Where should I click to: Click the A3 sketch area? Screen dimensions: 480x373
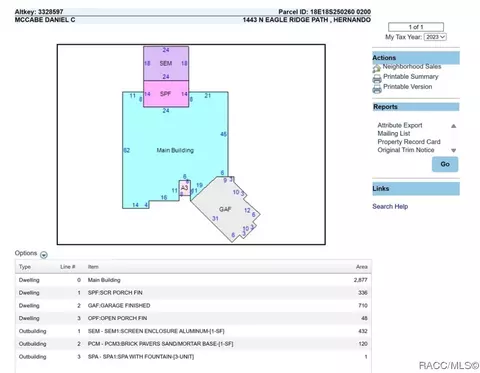tap(184, 188)
